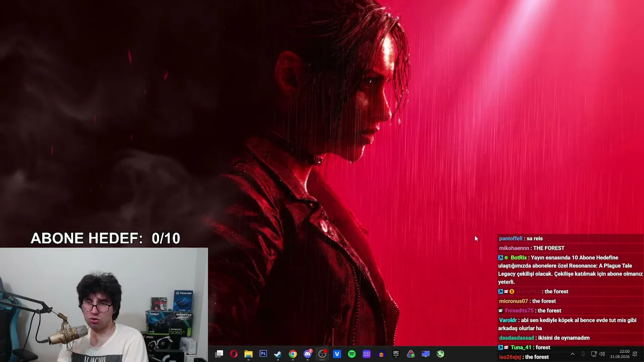Open Google Chrome from the taskbar
The image size is (644, 362).
click(x=293, y=354)
